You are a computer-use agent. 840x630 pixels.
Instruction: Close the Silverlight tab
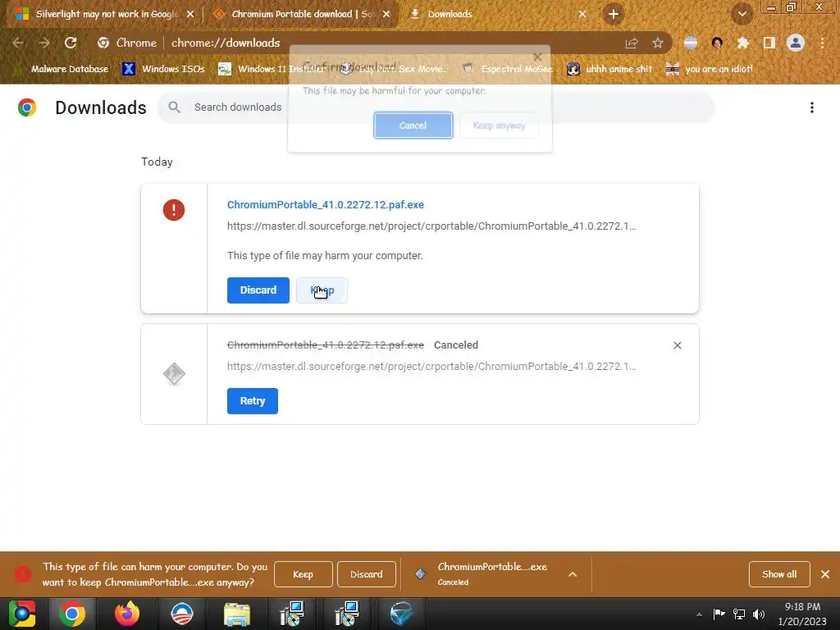(190, 15)
